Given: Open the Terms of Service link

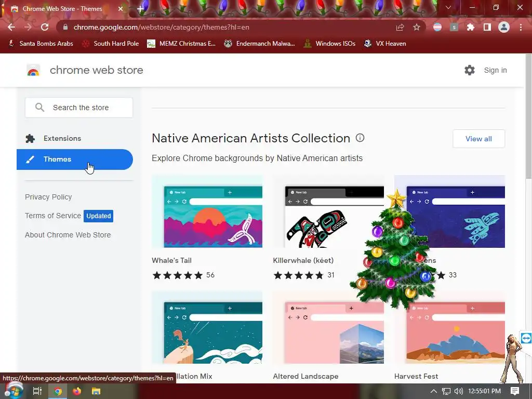Looking at the screenshot, I should (53, 216).
